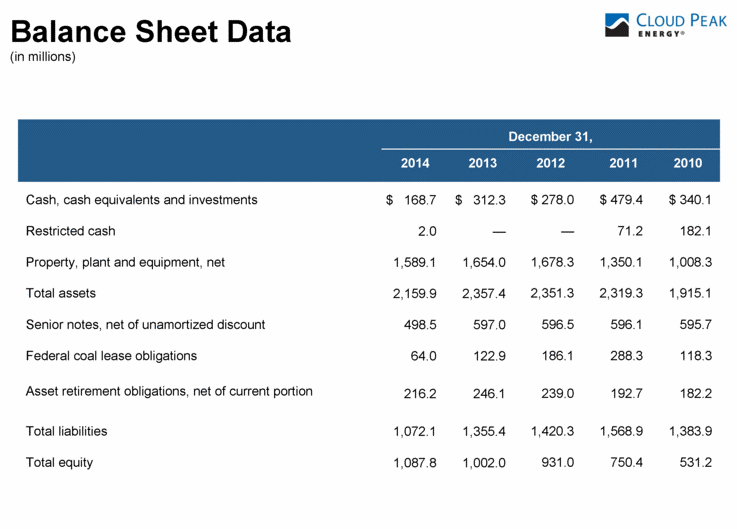Select the 2012 column header
Screen dimensions: 737x529
click(x=551, y=163)
